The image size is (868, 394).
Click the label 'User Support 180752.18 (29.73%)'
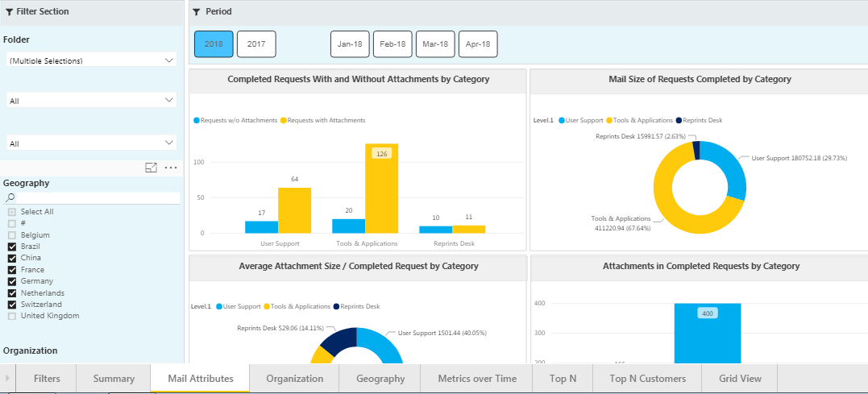pyautogui.click(x=799, y=158)
